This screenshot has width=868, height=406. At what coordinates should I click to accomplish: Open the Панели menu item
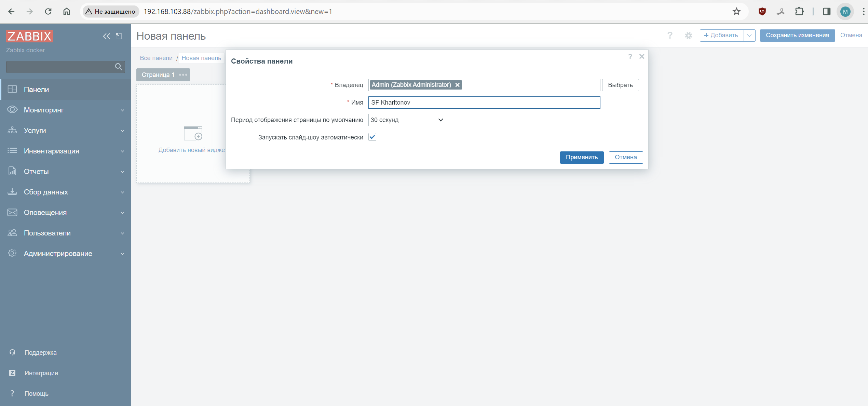36,90
